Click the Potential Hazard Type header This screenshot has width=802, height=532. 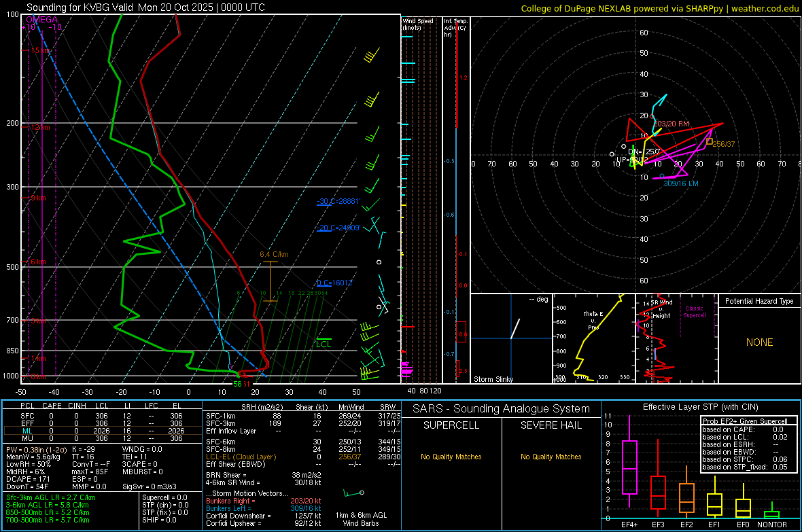point(759,301)
